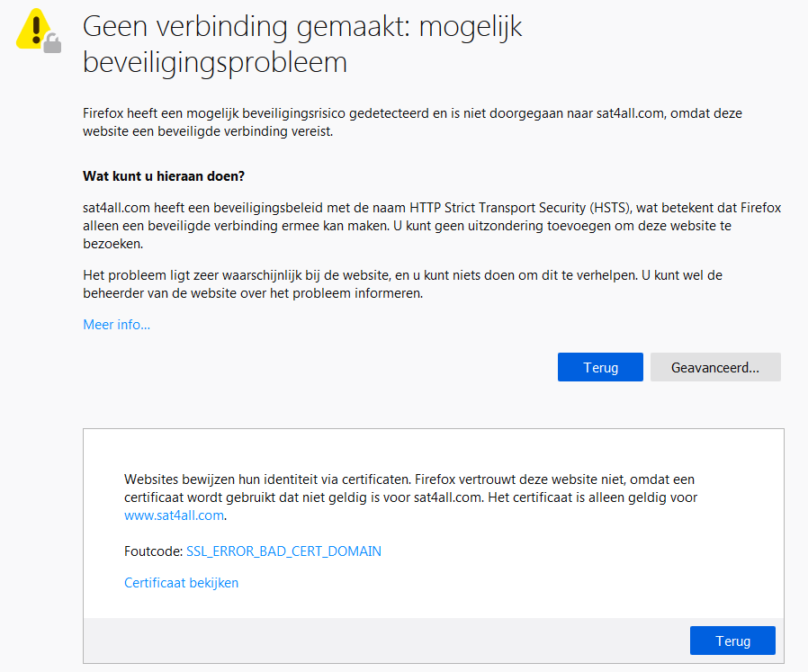Open the 'Meer info...' link
This screenshot has width=808, height=672.
point(116,325)
